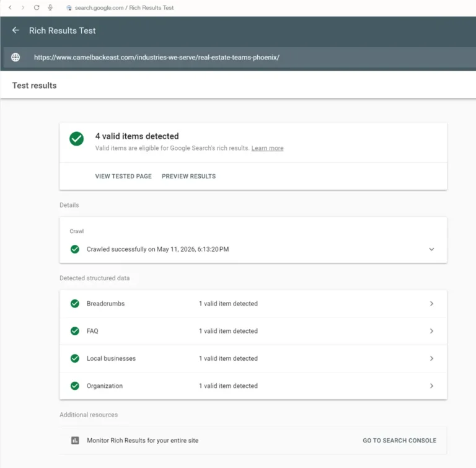Reload the page with the refresh icon
The height and width of the screenshot is (468, 476).
[x=37, y=7]
